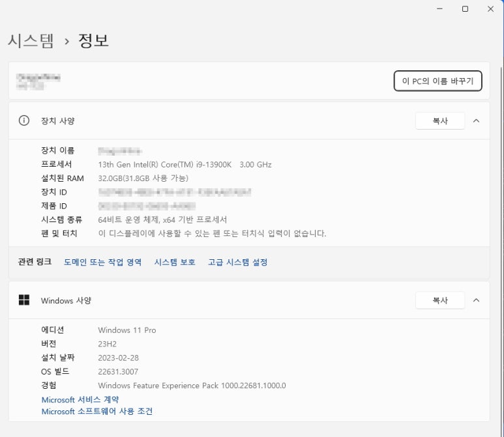The width and height of the screenshot is (504, 437).
Task: Click the 펜 및 터치 label
Action: tap(59, 233)
